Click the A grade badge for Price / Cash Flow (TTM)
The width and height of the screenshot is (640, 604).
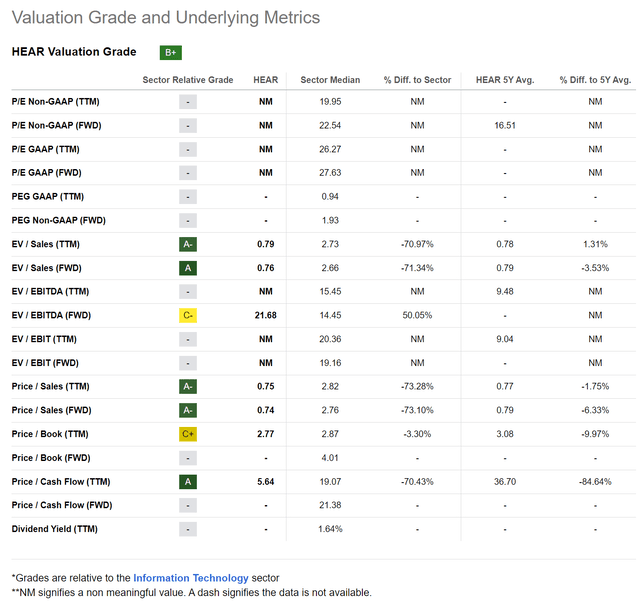click(x=188, y=482)
